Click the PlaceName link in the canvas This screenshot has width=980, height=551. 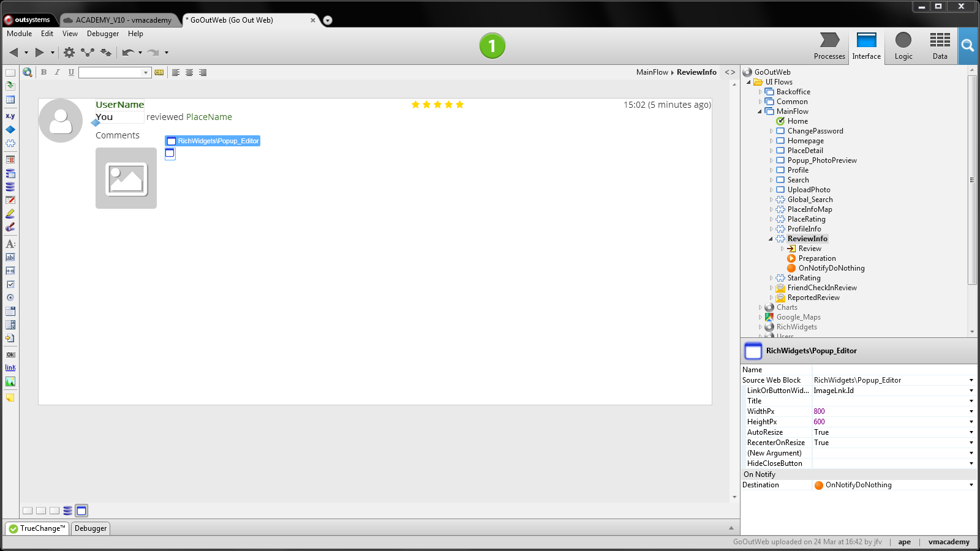209,116
